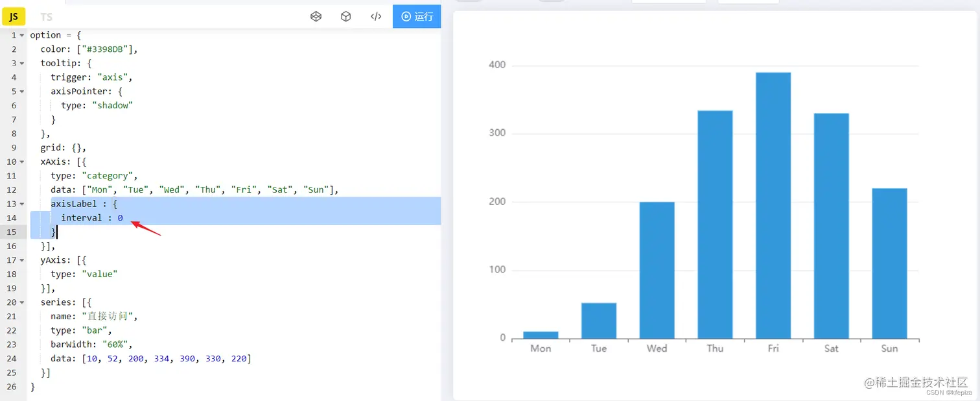Click the 300 y-axis label
This screenshot has width=980, height=401.
pyautogui.click(x=498, y=133)
